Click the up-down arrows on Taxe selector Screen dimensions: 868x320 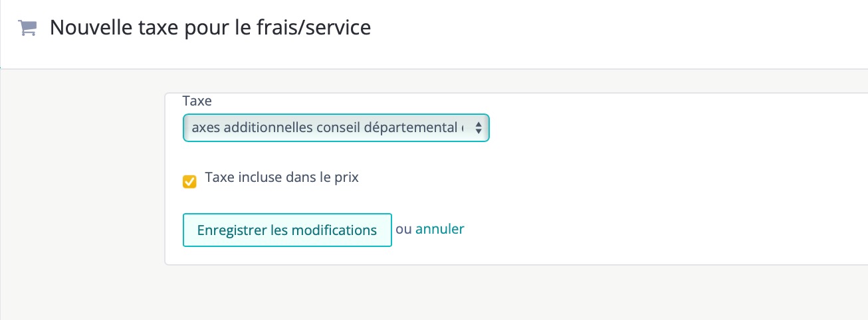(x=478, y=128)
